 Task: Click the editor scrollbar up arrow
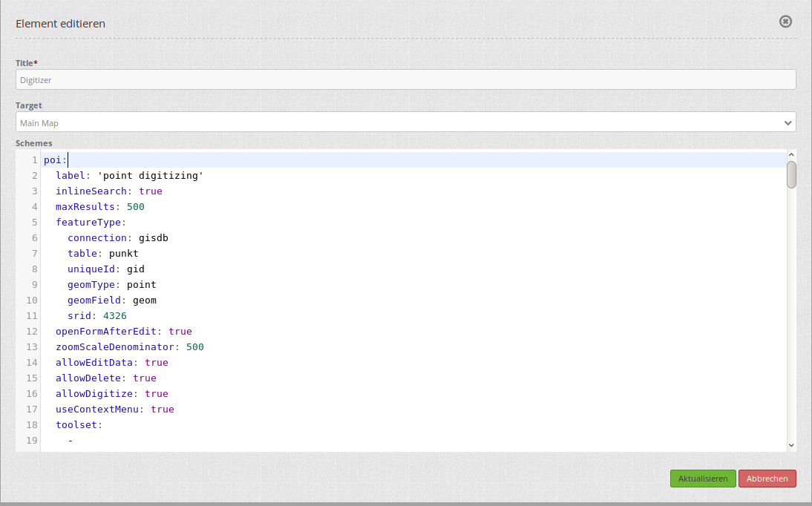[x=791, y=155]
